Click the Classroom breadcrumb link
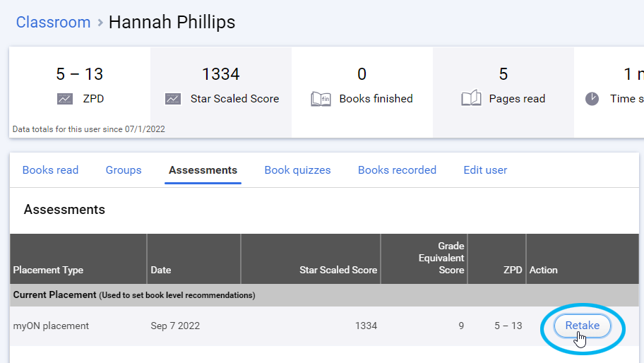Screen dimensions: 644x363 point(53,22)
